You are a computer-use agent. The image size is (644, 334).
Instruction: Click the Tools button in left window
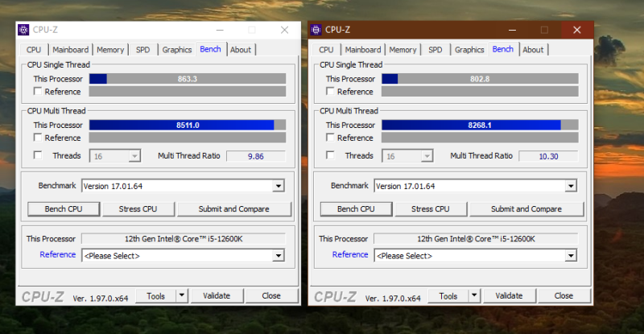[x=155, y=296]
